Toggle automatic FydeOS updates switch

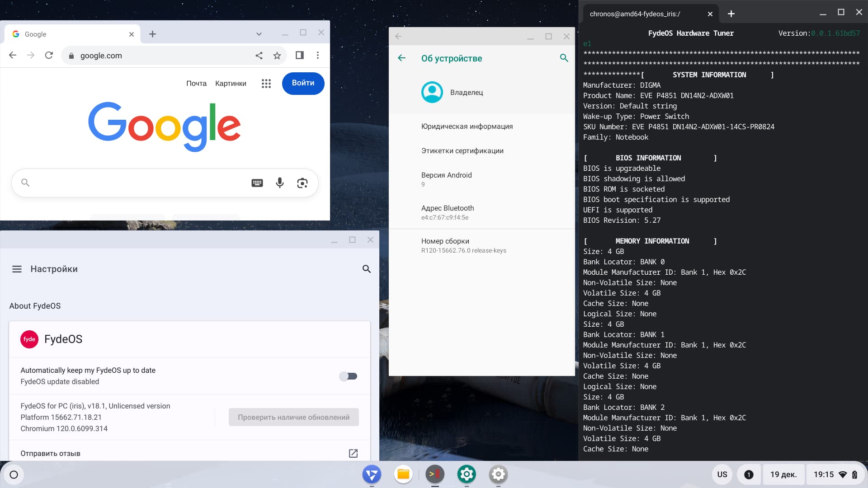point(348,376)
